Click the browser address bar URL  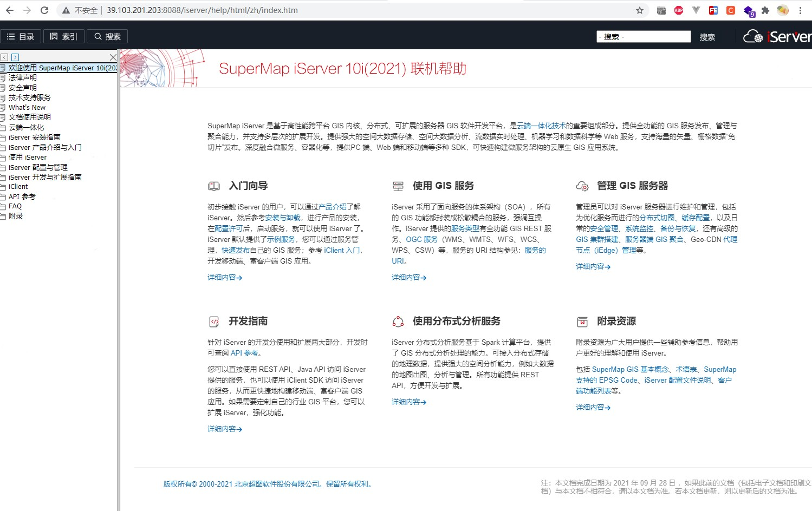click(202, 10)
